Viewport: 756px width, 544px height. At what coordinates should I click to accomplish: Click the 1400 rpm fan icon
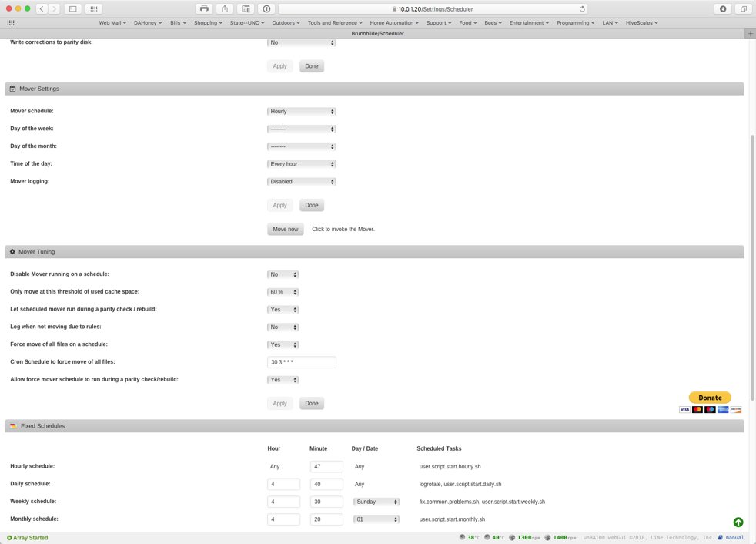[547, 537]
